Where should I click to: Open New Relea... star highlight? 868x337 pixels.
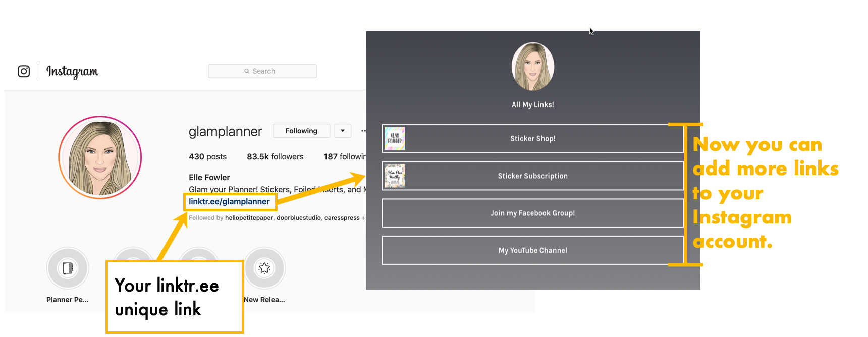[x=264, y=268]
